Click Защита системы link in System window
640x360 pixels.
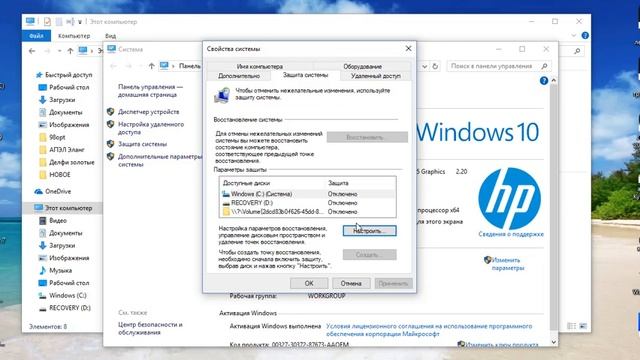click(142, 144)
